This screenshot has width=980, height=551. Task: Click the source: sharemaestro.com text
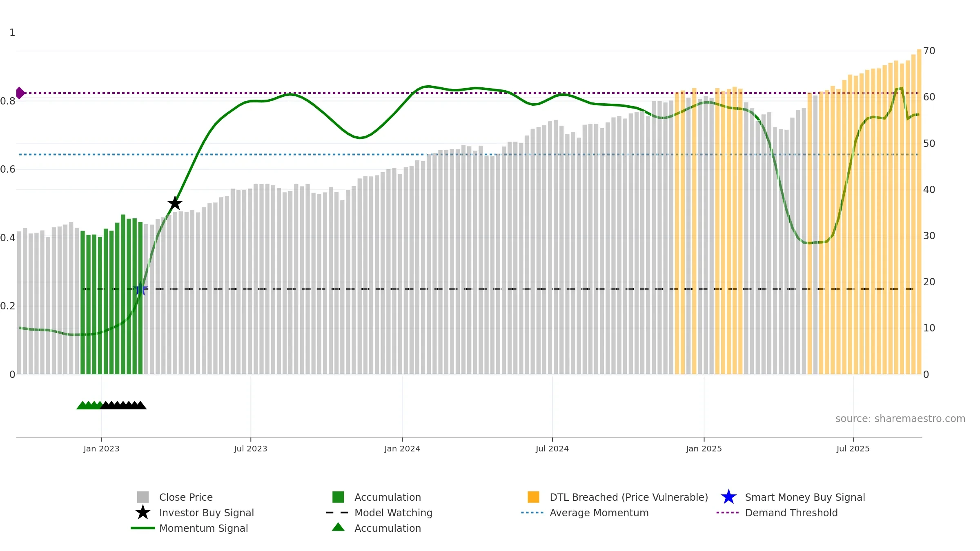900,419
